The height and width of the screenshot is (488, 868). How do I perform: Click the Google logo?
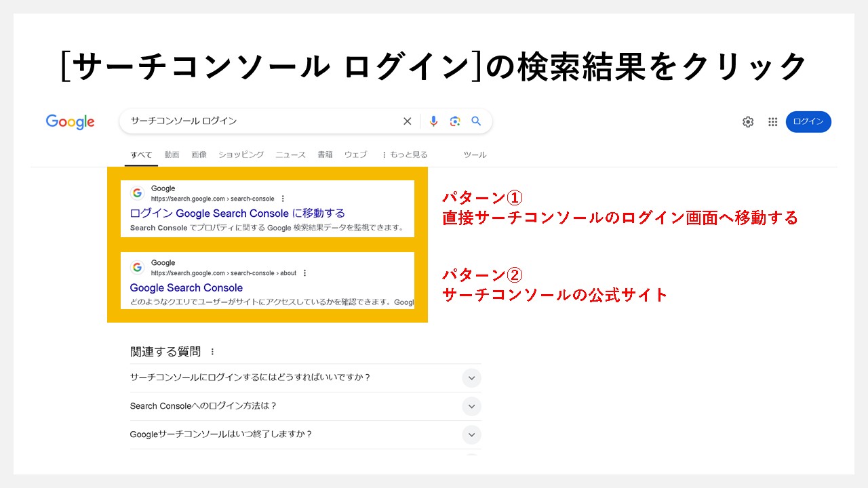coord(70,121)
